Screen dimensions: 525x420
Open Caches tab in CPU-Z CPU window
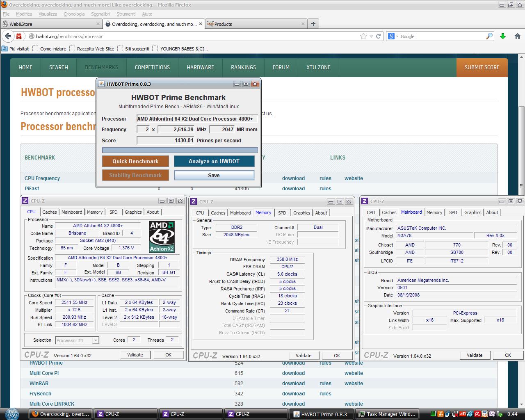[x=50, y=212]
